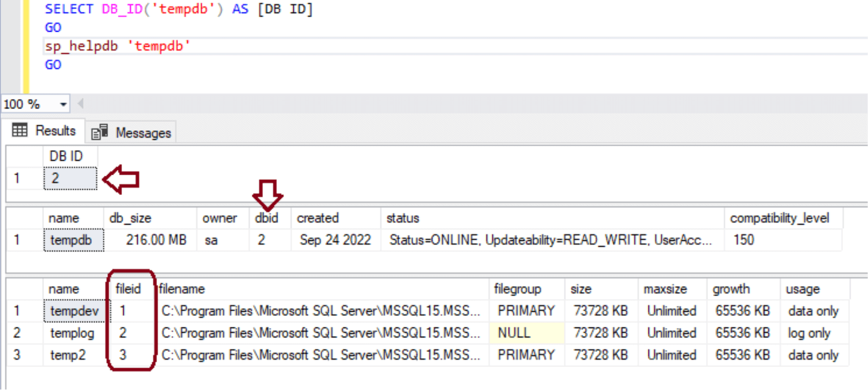The height and width of the screenshot is (390, 868).
Task: Click the 216.00 MB db_size cell
Action: point(156,240)
